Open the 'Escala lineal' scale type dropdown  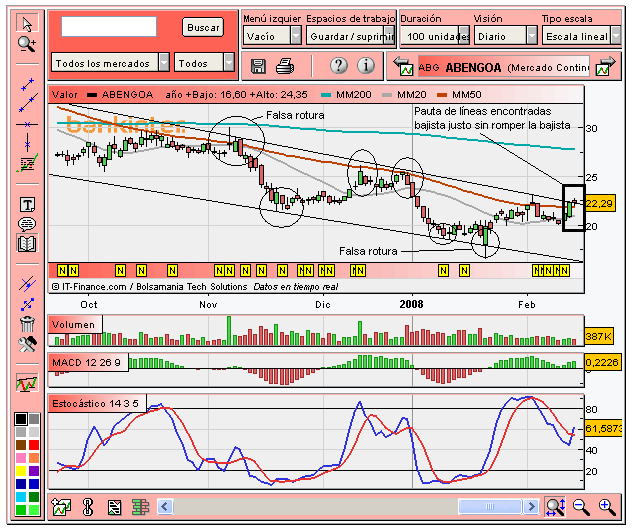point(582,36)
